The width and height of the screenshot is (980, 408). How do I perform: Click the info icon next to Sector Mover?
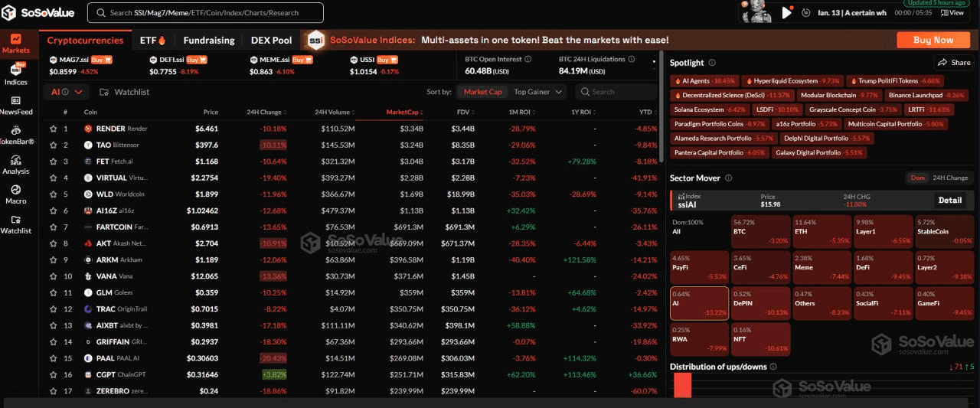click(729, 178)
